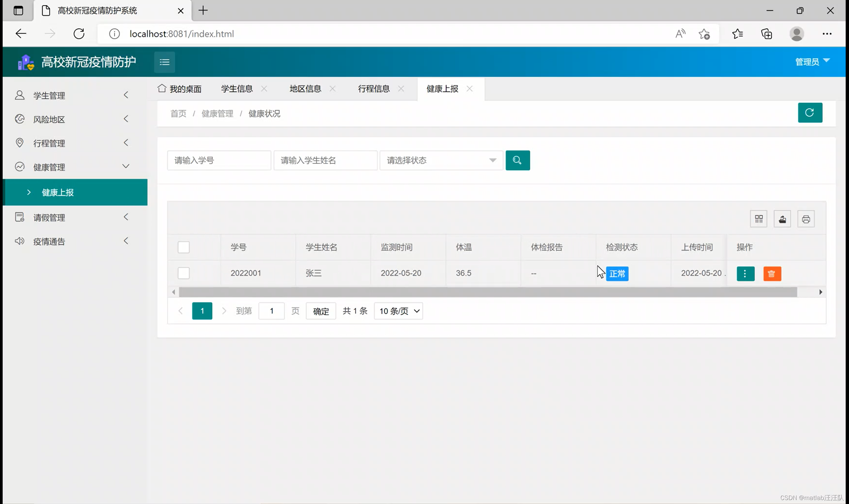Click the 首页 breadcrumb link
The height and width of the screenshot is (504, 849).
point(178,114)
